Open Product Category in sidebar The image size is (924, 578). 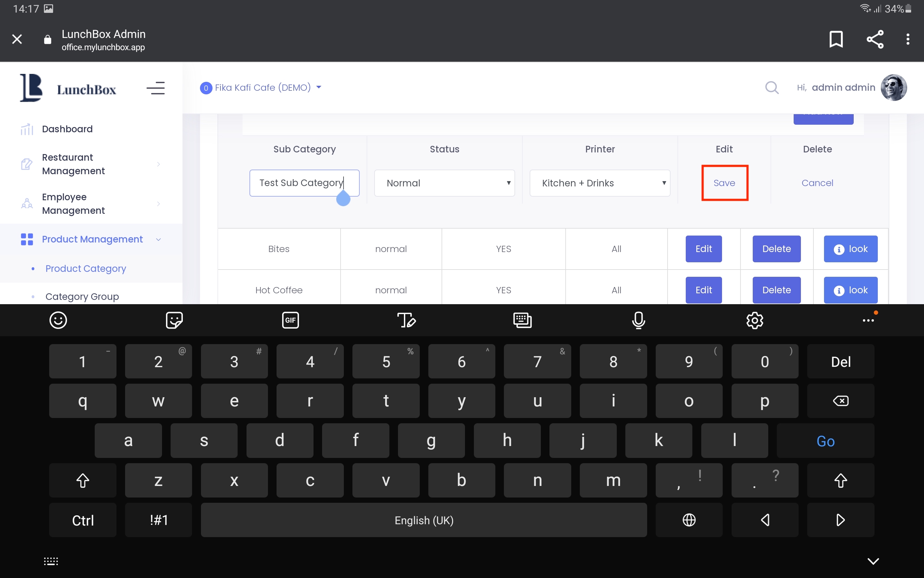click(x=85, y=268)
